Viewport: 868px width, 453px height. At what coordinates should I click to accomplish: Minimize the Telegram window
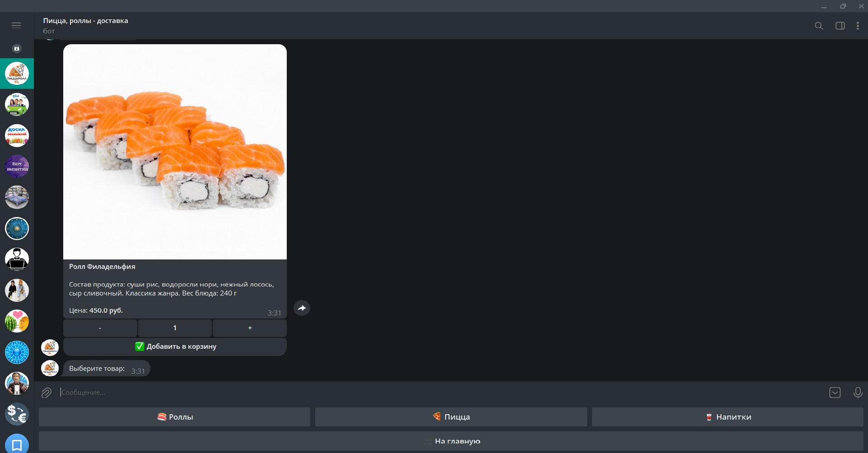[x=824, y=6]
